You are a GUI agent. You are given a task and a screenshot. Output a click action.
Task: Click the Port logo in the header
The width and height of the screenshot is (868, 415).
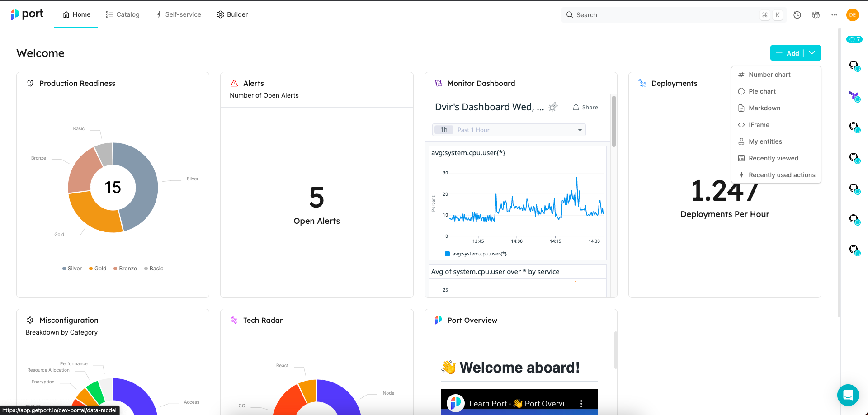coord(27,14)
